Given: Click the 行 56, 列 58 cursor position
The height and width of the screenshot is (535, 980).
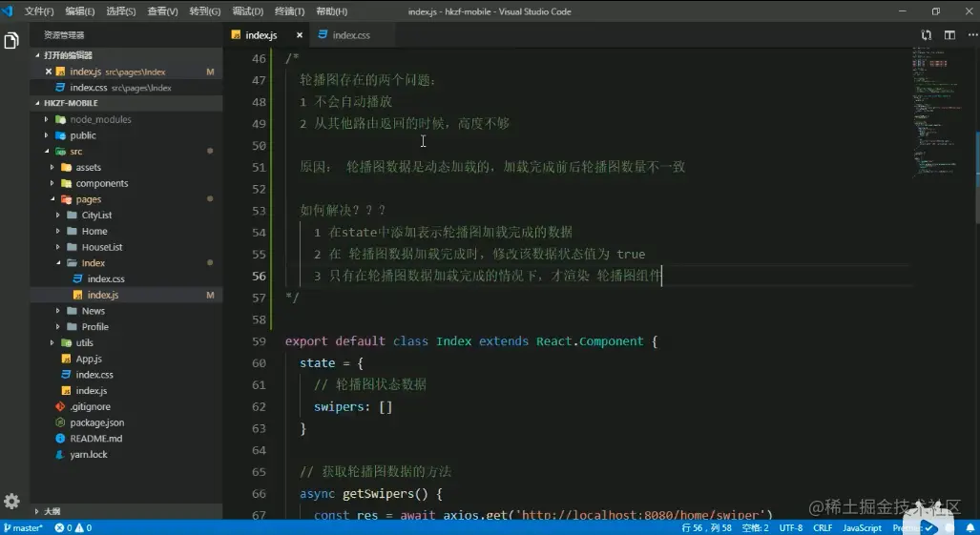Looking at the screenshot, I should tap(706, 528).
